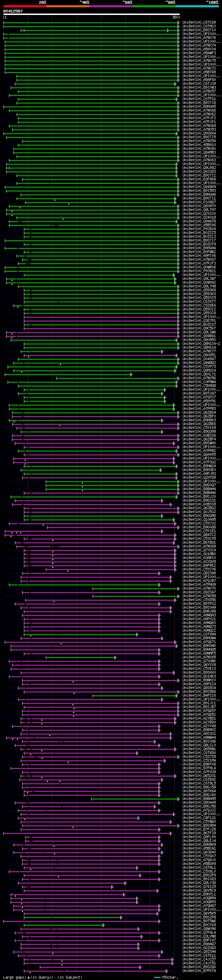Screen dimensions: 222x980
Task: Select the UniRef100_A7NX75 label
Action: point(199,60)
